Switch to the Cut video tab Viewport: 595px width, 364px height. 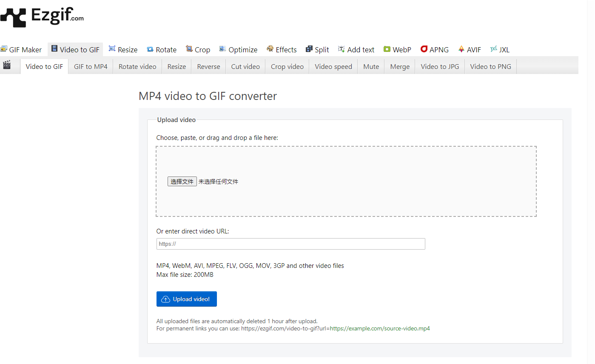245,66
